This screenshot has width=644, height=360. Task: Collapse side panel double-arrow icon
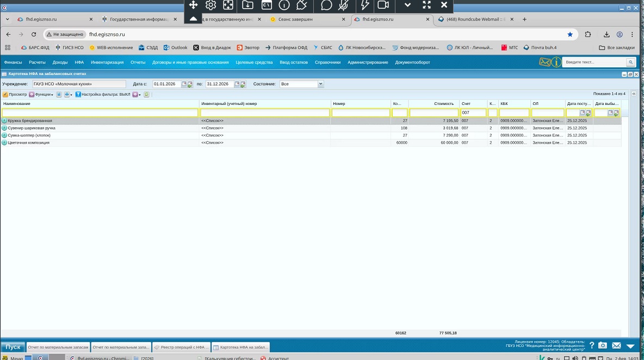(634, 94)
